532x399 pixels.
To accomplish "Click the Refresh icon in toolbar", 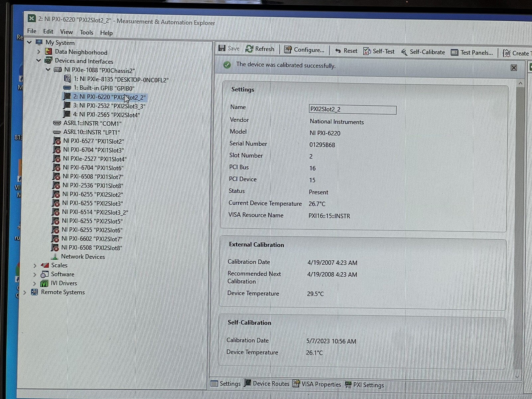I will [249, 49].
